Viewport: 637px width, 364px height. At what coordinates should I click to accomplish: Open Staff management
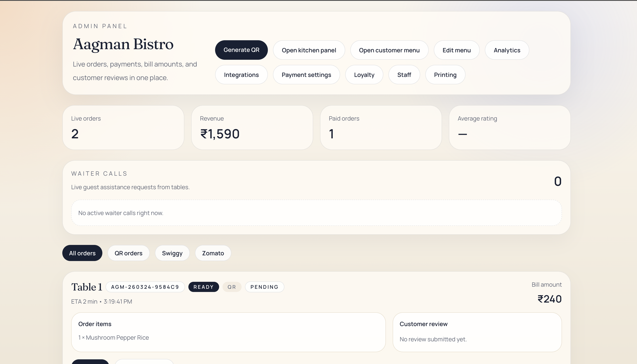click(x=404, y=75)
